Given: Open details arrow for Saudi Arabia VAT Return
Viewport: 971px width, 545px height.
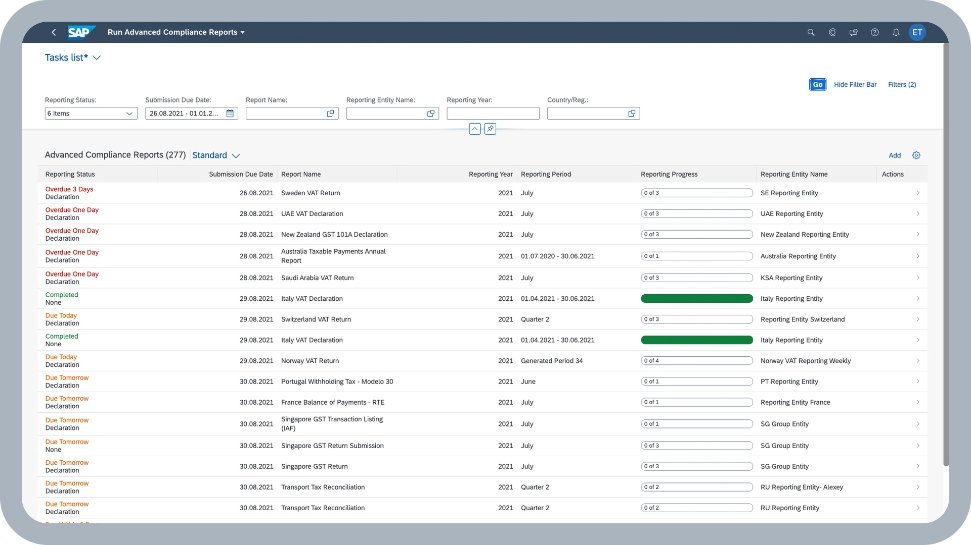Looking at the screenshot, I should (x=918, y=277).
